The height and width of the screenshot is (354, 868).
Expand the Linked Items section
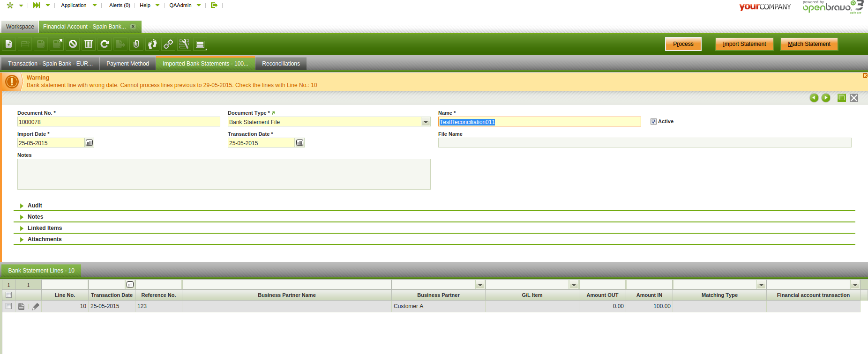point(45,228)
